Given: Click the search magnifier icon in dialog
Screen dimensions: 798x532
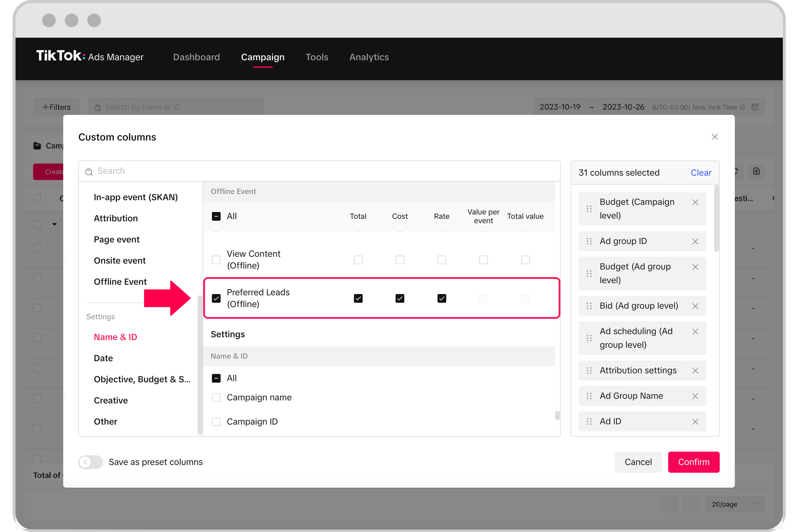Looking at the screenshot, I should [x=89, y=172].
